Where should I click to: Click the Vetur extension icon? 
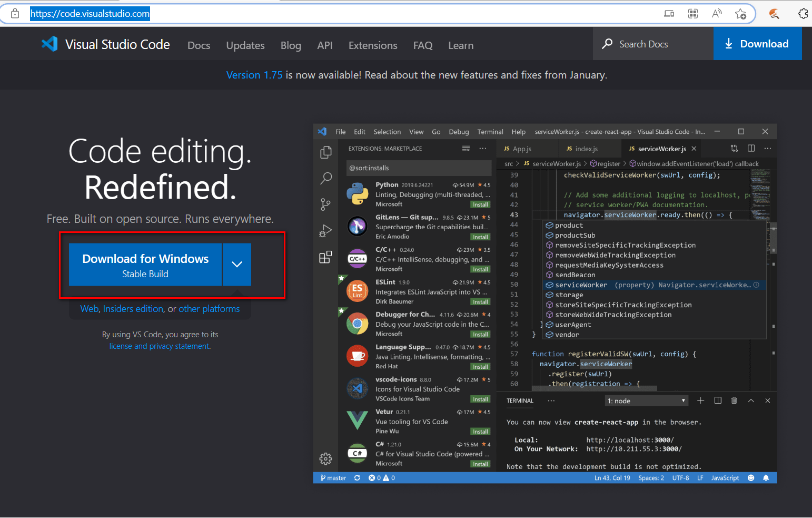click(x=358, y=421)
